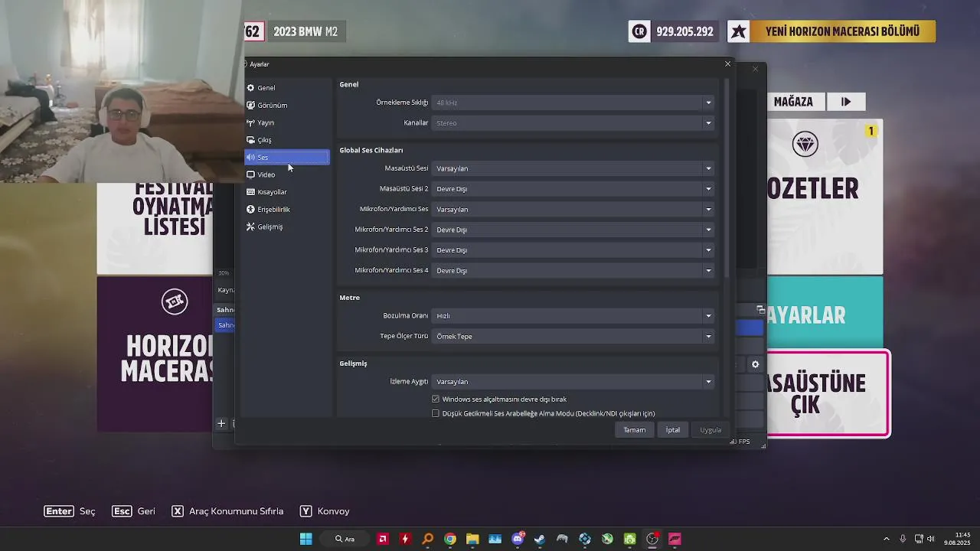Click the microphone icon in system tray
980x551 pixels.
coord(903,539)
